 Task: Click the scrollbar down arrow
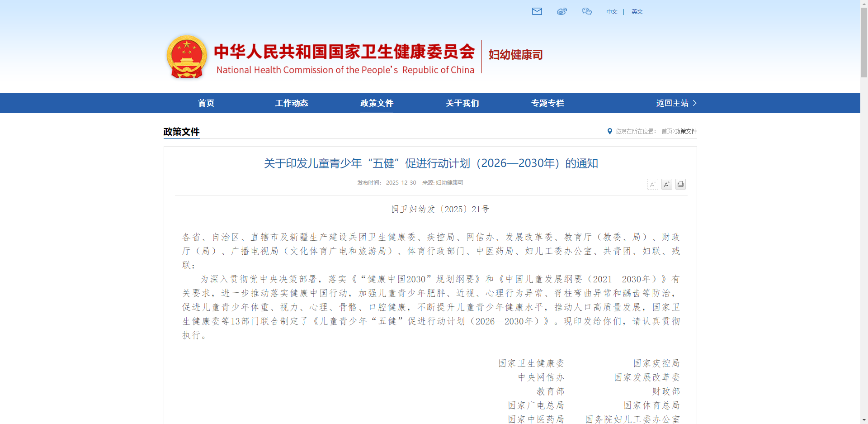[864, 420]
